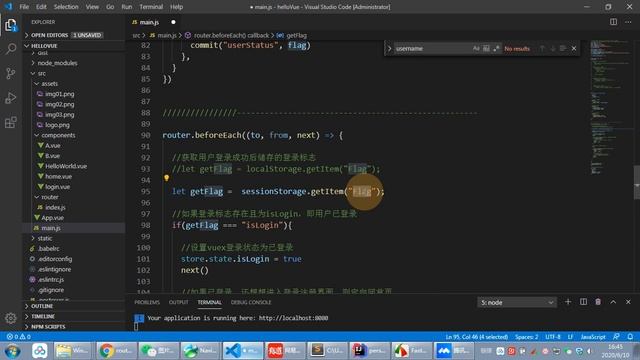Open localhost:8080 link in terminal
The width and height of the screenshot is (640, 360).
(293, 318)
